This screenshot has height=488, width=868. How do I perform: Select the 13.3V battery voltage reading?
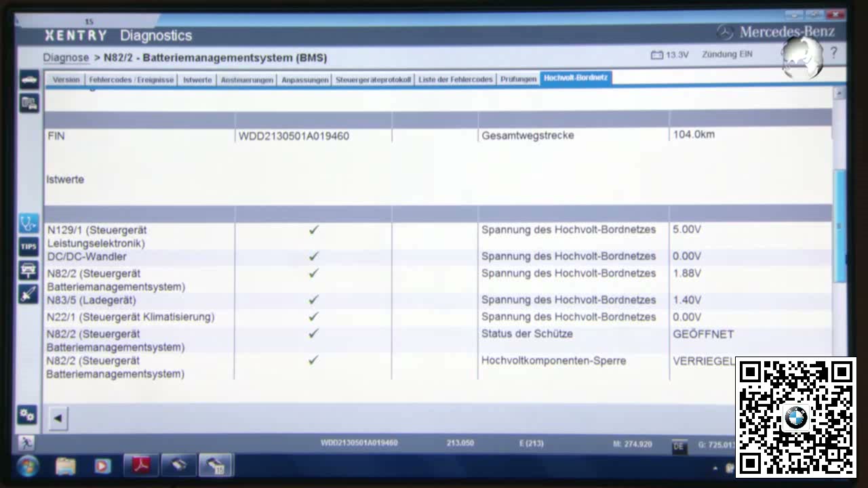[677, 55]
